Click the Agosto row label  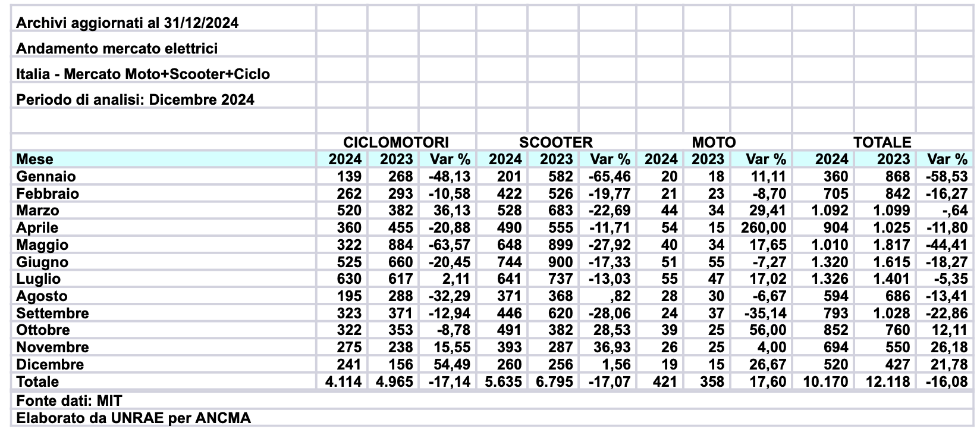(x=42, y=296)
